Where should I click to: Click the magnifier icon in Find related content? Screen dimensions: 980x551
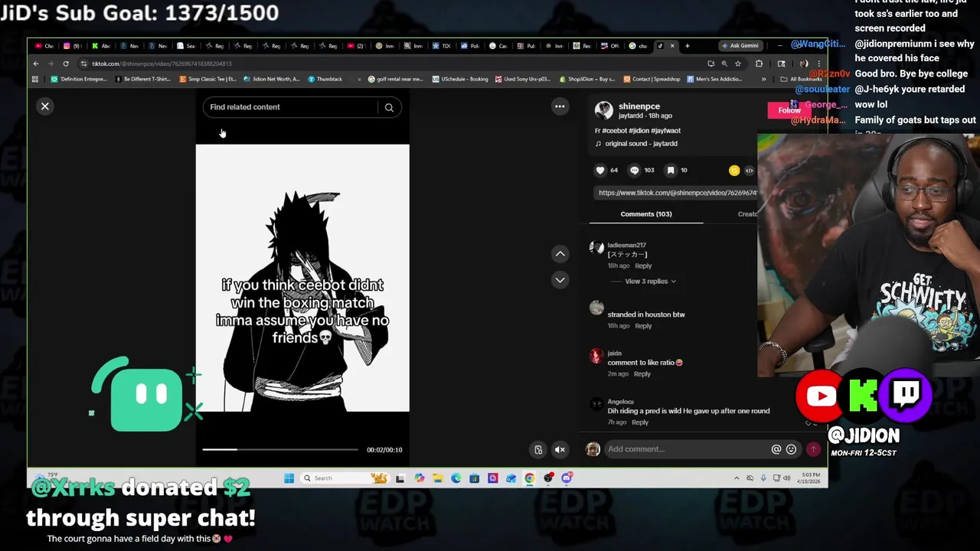coord(389,108)
